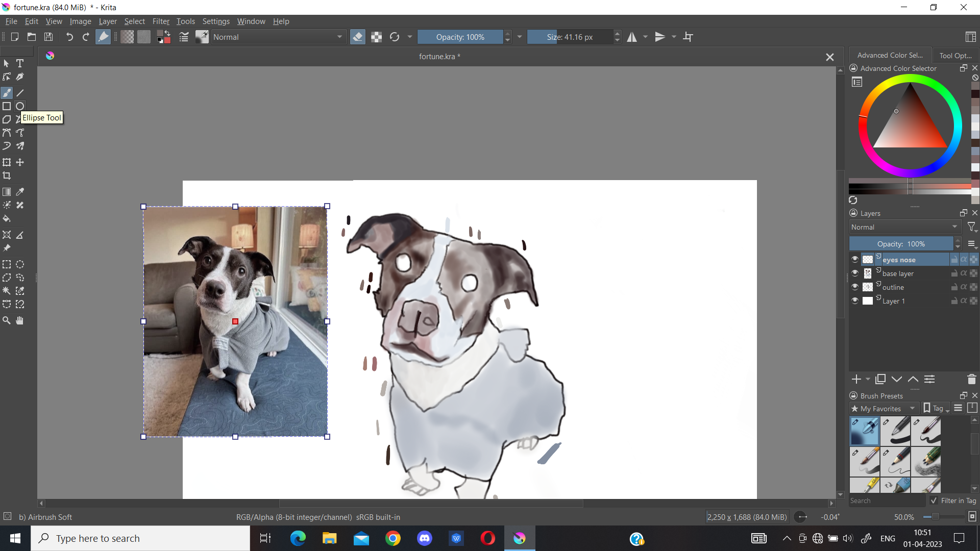
Task: Click the brush presets Search field
Action: (886, 500)
